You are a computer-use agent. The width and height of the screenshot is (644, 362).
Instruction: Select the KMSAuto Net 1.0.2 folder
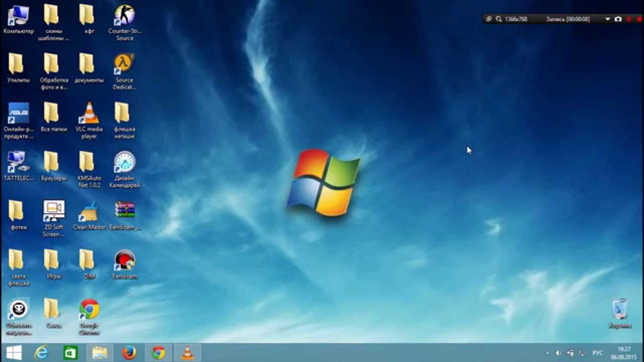pyautogui.click(x=89, y=169)
